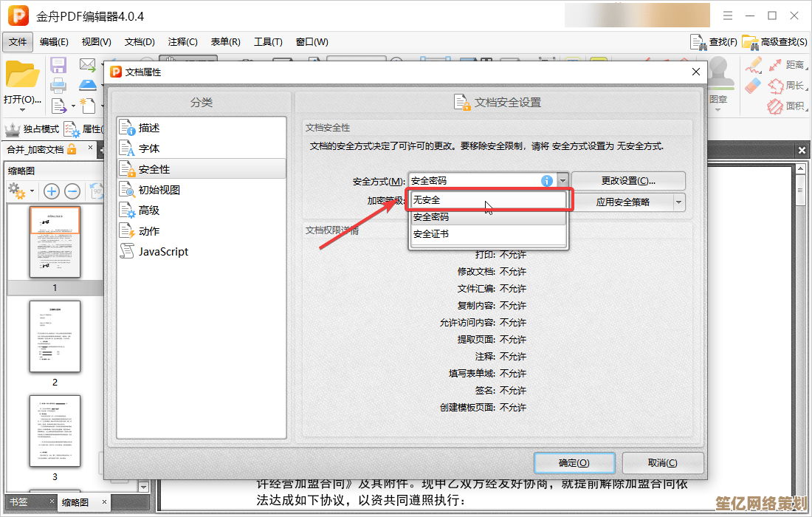This screenshot has height=517, width=812.
Task: Select the page 2 thumbnail
Action: [55, 336]
